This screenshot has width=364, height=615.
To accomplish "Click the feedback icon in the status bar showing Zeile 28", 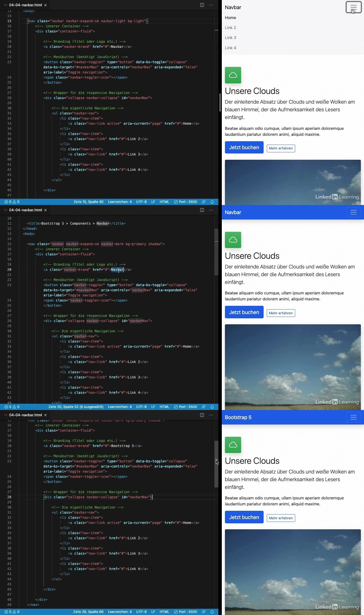I will [x=204, y=612].
